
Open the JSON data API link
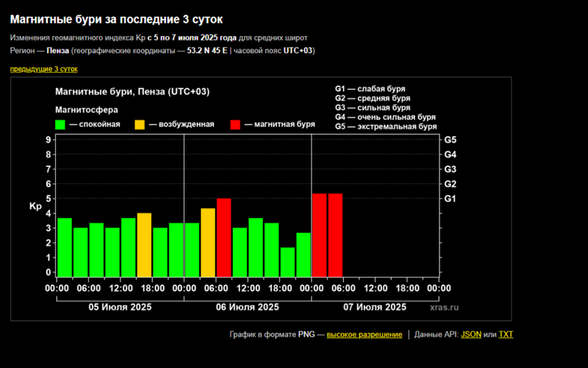470,334
